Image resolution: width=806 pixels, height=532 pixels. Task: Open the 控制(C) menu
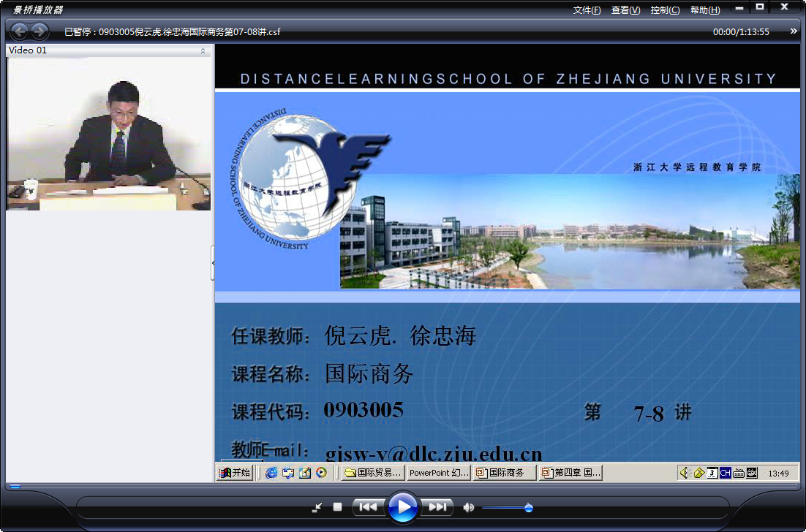(665, 9)
